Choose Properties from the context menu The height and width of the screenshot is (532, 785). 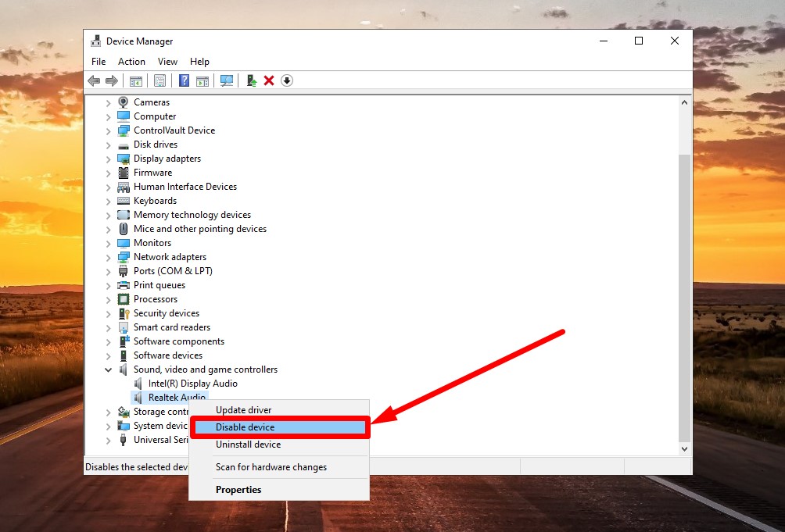tap(279, 490)
